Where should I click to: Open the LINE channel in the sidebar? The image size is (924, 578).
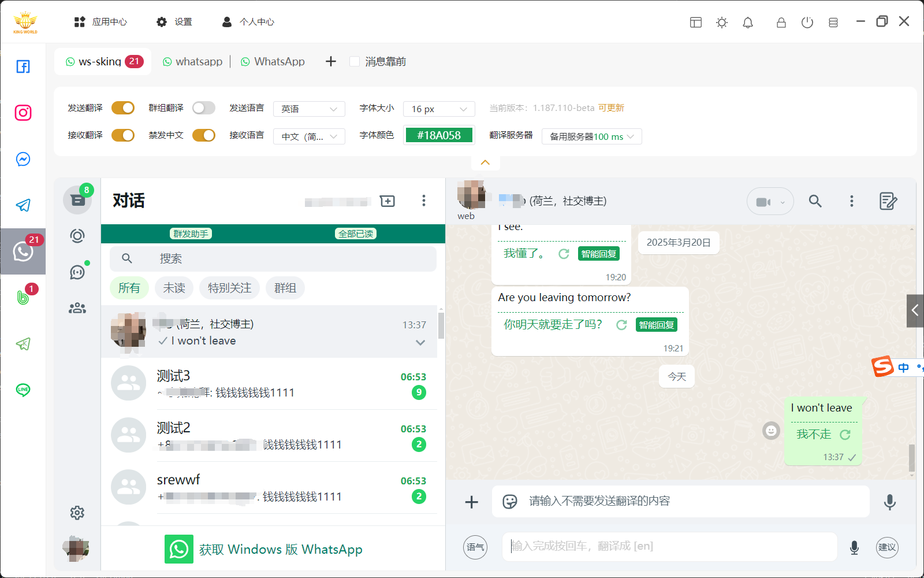tap(23, 390)
